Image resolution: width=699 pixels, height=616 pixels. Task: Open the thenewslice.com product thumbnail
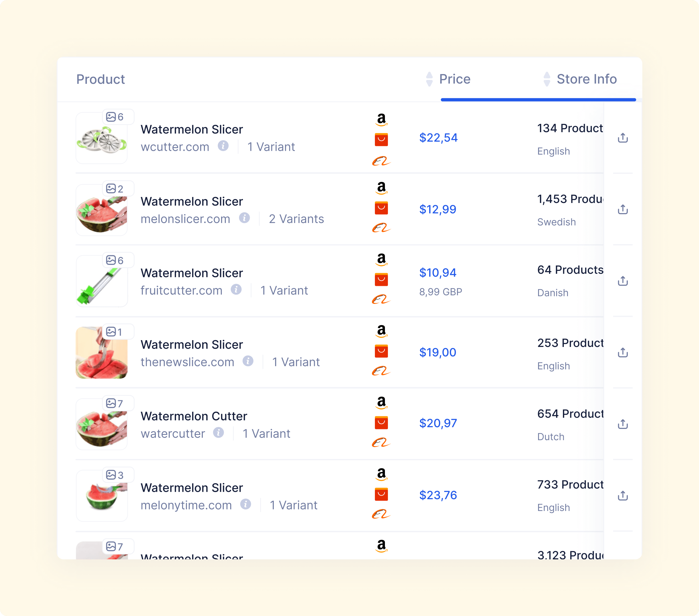(x=102, y=353)
